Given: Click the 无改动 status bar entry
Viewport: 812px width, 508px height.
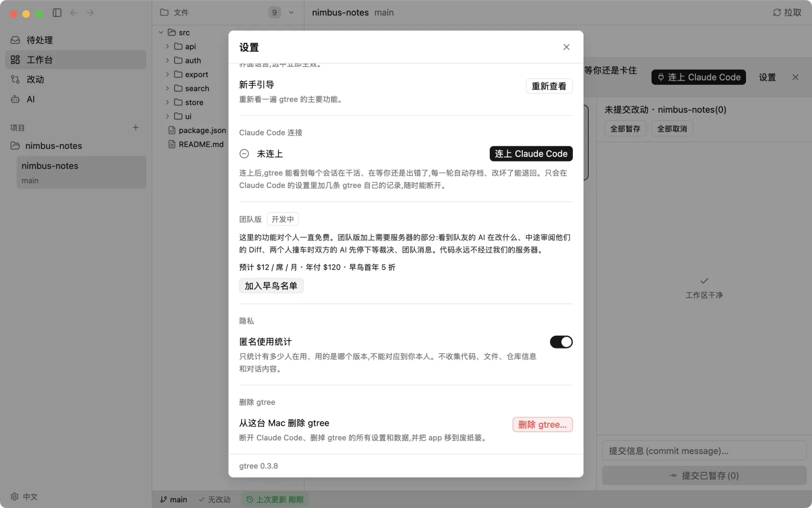Looking at the screenshot, I should [215, 499].
